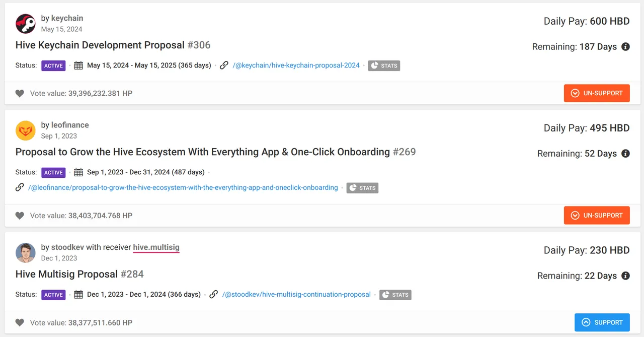644x337 pixels.
Task: Open keychain's avatar icon
Action: pyautogui.click(x=26, y=24)
